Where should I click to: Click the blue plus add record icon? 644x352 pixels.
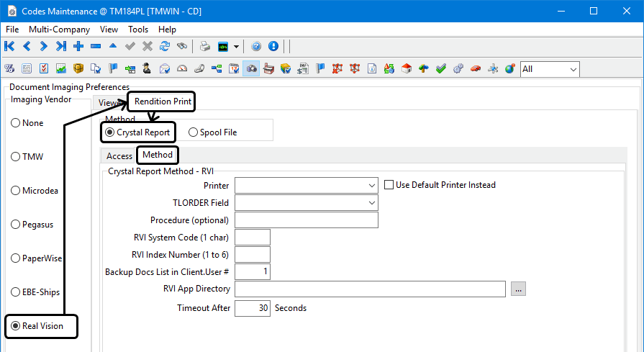point(78,46)
